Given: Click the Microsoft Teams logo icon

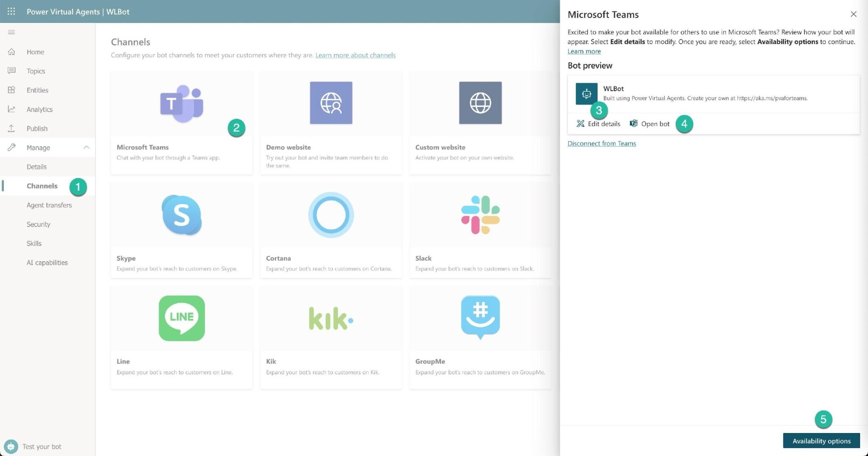Looking at the screenshot, I should pyautogui.click(x=182, y=103).
